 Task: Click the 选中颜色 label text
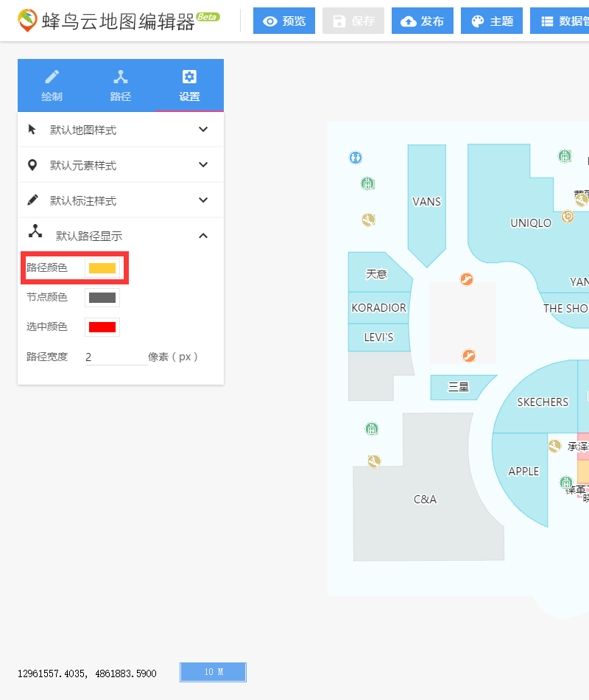47,326
